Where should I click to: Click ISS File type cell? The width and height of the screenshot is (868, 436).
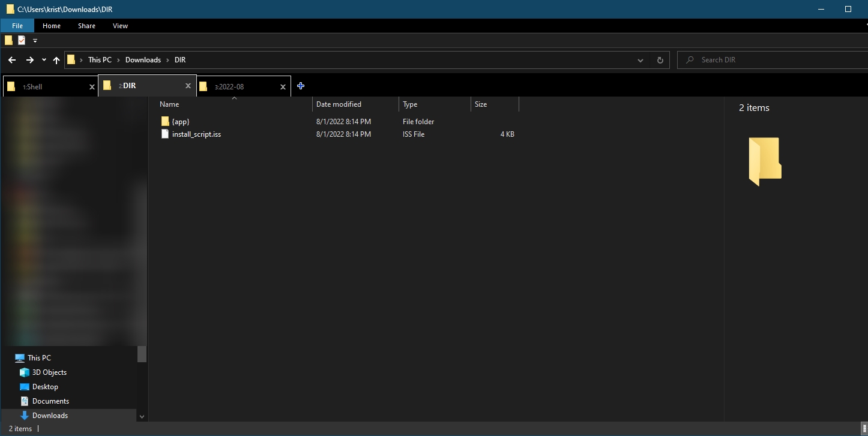pyautogui.click(x=414, y=134)
